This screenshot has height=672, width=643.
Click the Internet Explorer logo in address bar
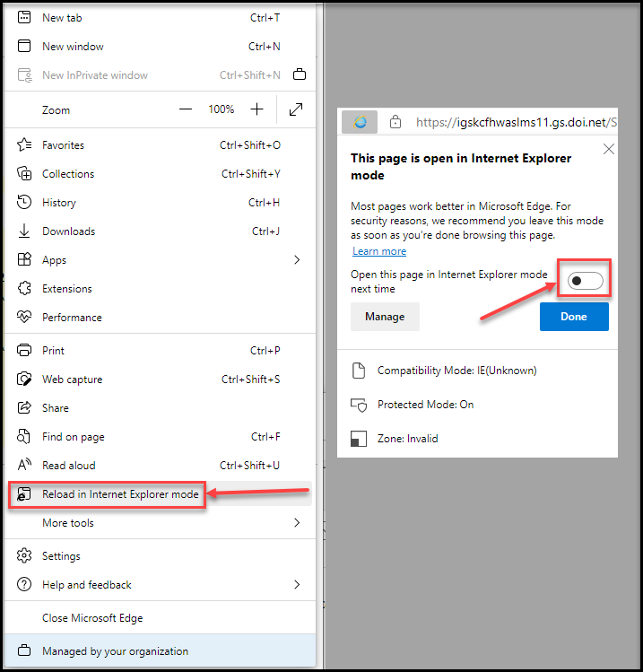click(360, 122)
